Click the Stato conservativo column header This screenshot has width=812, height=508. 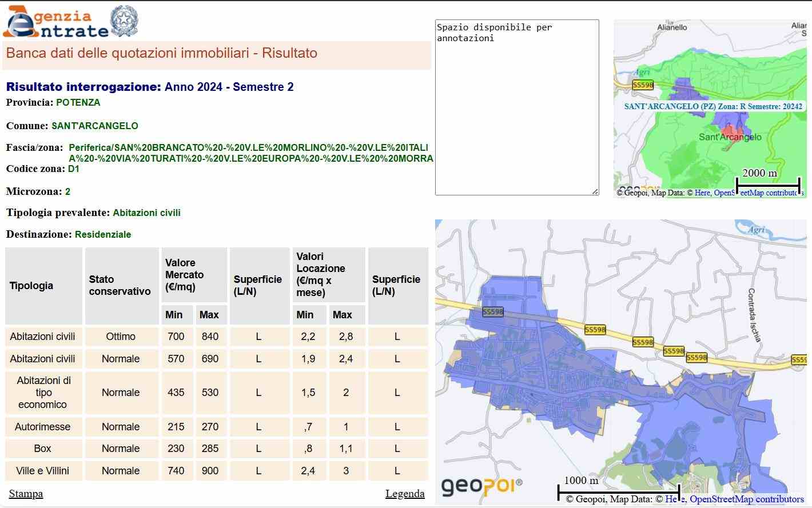point(121,286)
